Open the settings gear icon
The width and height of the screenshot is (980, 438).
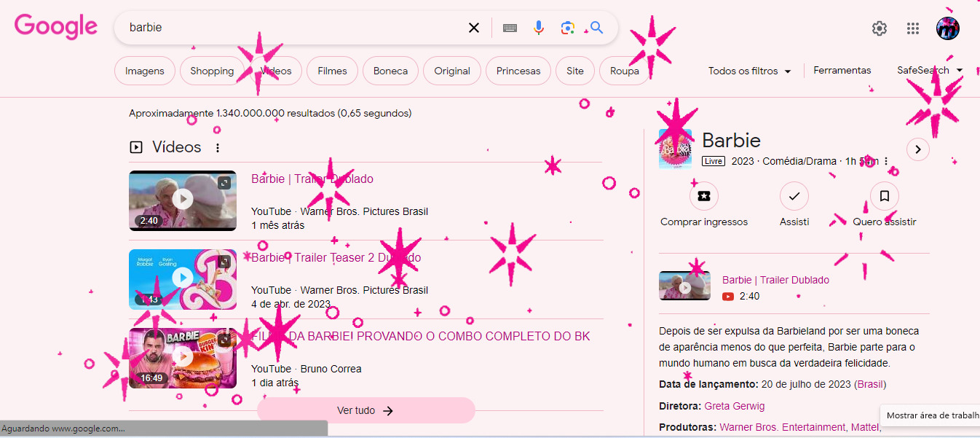880,28
